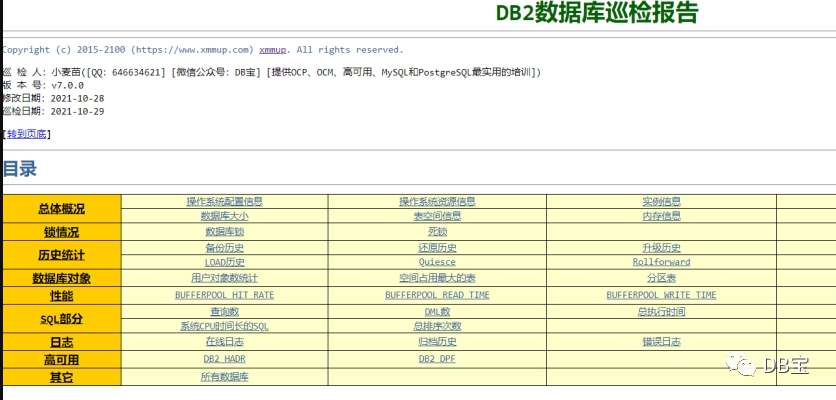The image size is (836, 400).
Task: Open 实例信息 link
Action: (x=661, y=202)
